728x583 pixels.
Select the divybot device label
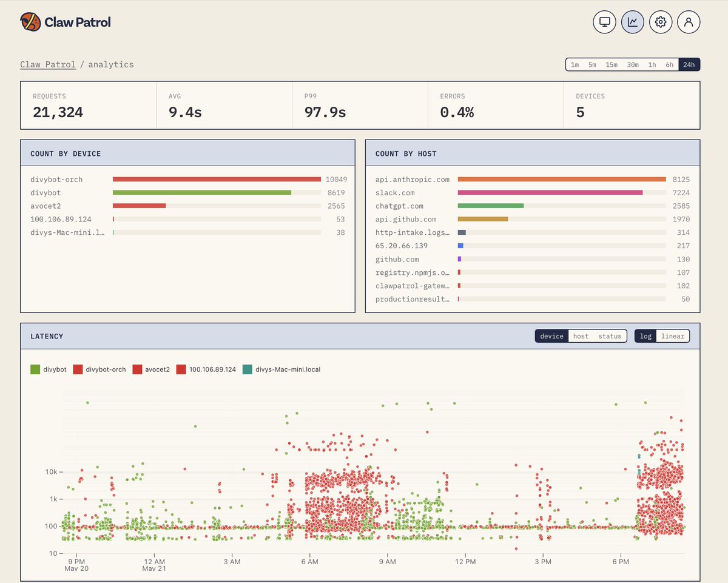[x=45, y=193]
